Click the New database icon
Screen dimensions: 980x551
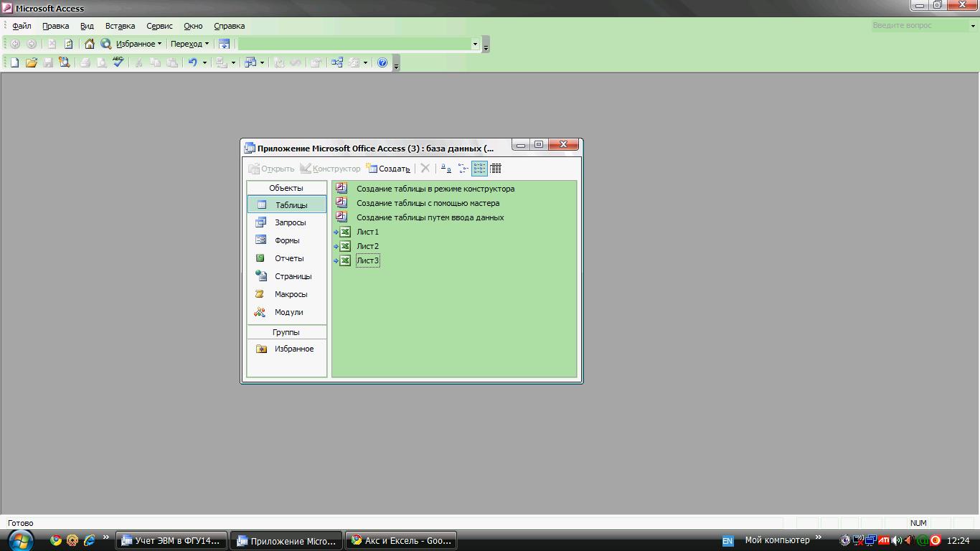[x=14, y=62]
